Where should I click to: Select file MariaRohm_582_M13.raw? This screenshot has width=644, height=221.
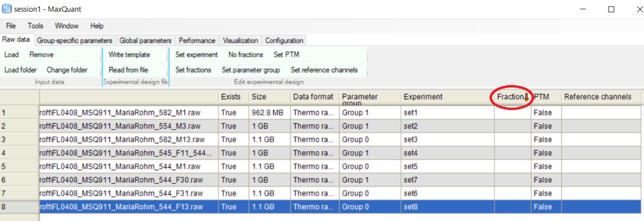pos(129,139)
